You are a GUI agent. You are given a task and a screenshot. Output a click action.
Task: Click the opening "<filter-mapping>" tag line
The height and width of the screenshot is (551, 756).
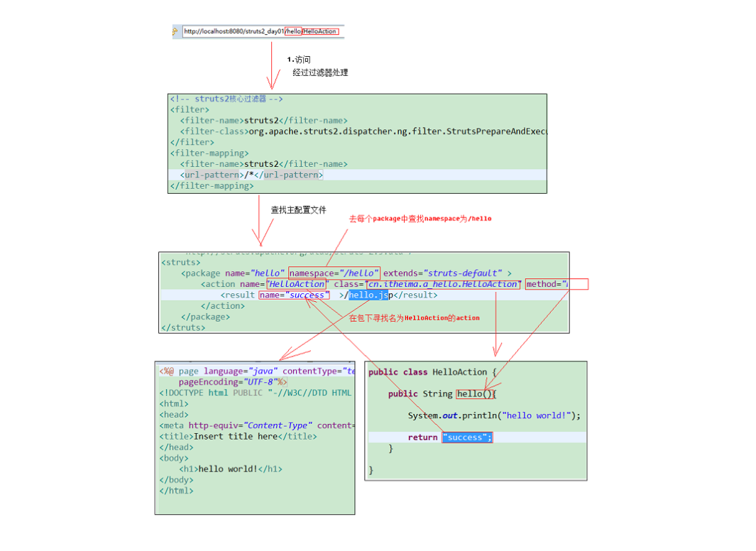click(209, 153)
